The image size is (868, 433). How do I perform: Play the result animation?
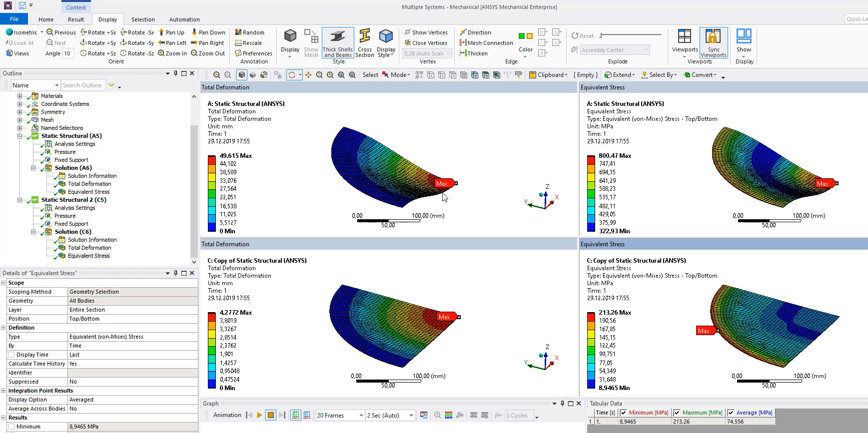click(x=259, y=415)
